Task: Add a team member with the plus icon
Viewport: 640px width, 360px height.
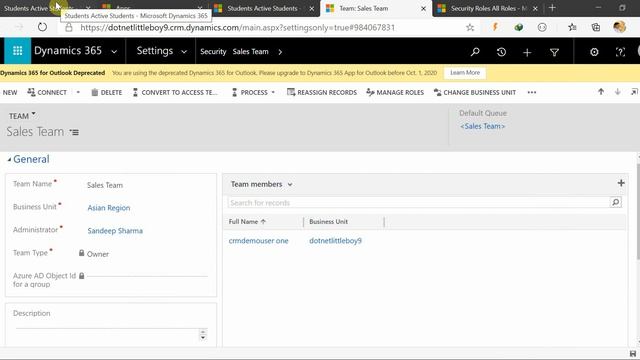Action: pyautogui.click(x=621, y=183)
